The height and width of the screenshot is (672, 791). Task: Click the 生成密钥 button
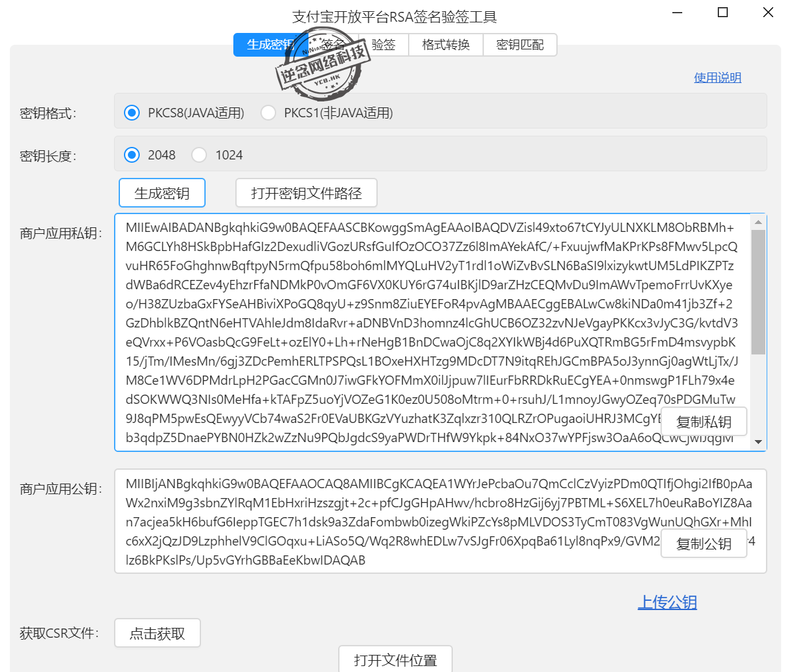pyautogui.click(x=162, y=193)
